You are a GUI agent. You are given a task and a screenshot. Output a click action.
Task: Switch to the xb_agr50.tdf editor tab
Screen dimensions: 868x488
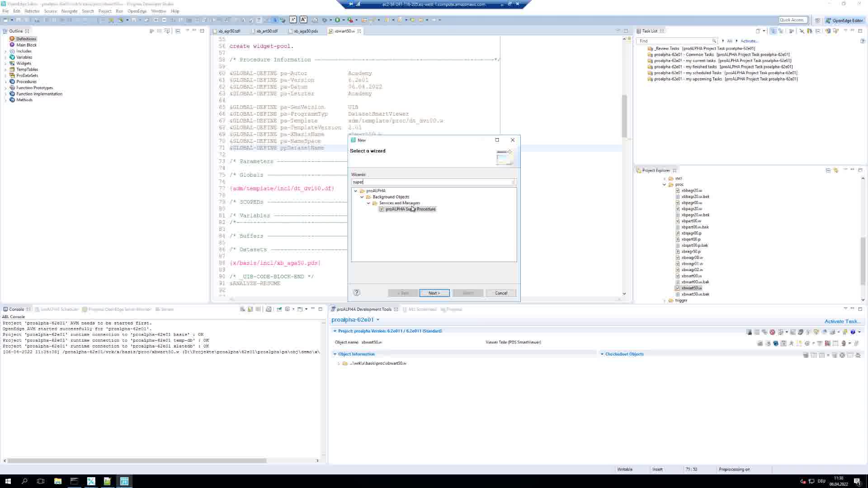coord(229,31)
